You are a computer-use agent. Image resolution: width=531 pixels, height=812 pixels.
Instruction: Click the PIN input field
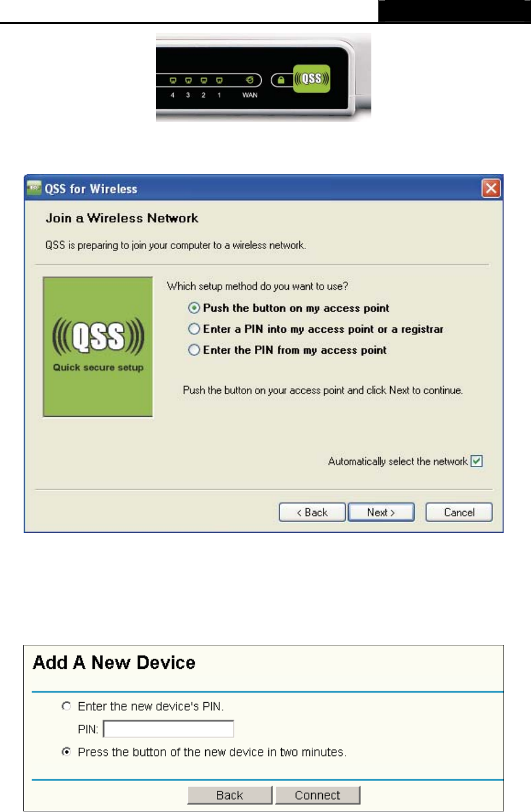coord(168,729)
